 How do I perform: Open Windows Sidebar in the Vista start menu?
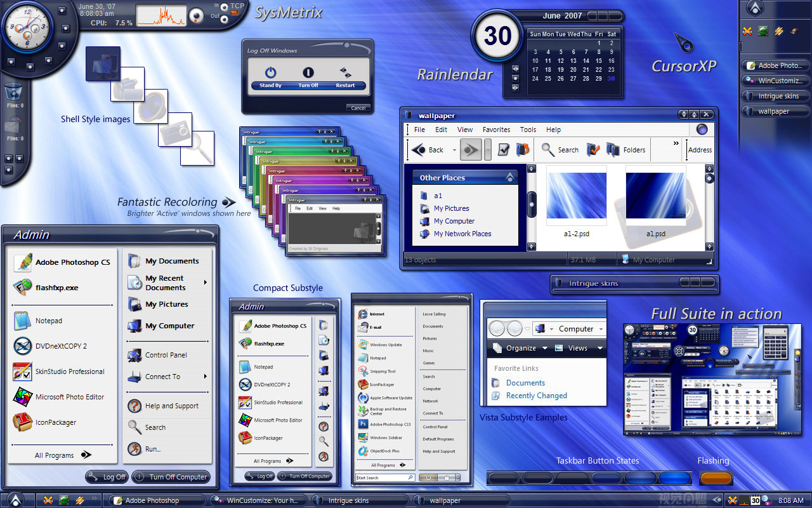379,438
